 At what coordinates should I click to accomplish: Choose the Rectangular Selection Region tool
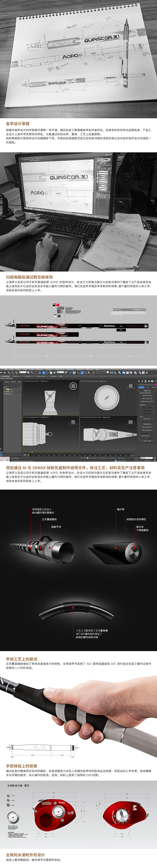[36, 373]
